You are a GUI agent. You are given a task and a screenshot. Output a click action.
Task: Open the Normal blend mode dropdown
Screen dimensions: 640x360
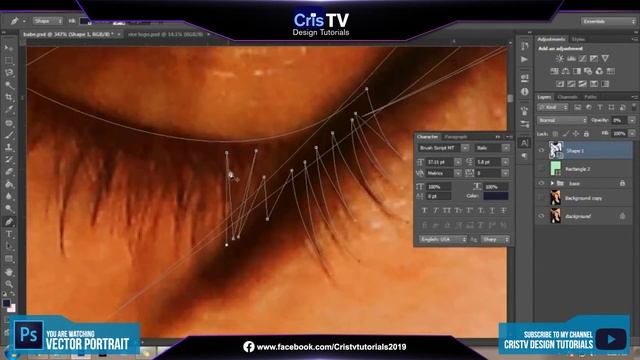(562, 120)
